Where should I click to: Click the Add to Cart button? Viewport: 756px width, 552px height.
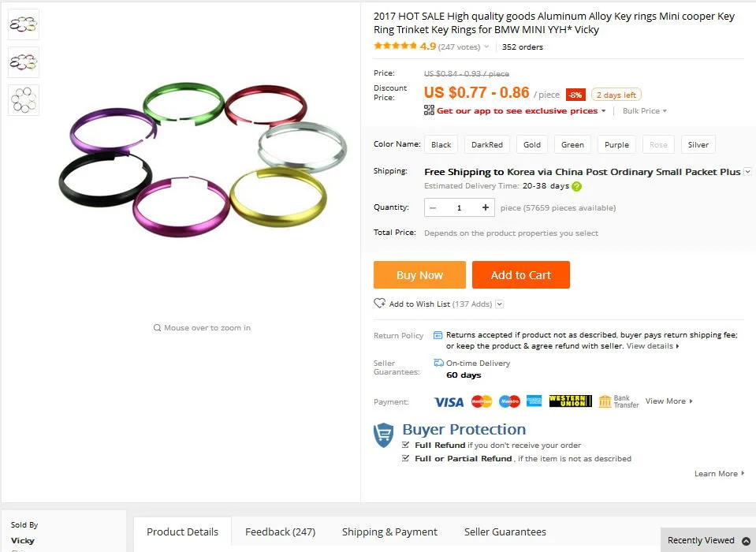[x=520, y=275]
